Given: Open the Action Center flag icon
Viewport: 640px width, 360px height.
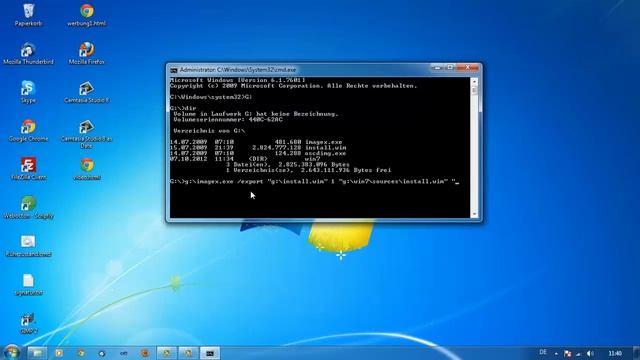Looking at the screenshot, I should [567, 353].
